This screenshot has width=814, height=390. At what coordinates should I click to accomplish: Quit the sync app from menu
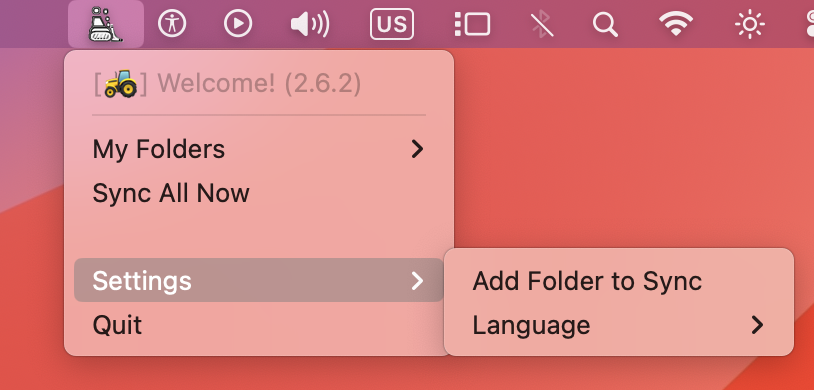coord(259,325)
